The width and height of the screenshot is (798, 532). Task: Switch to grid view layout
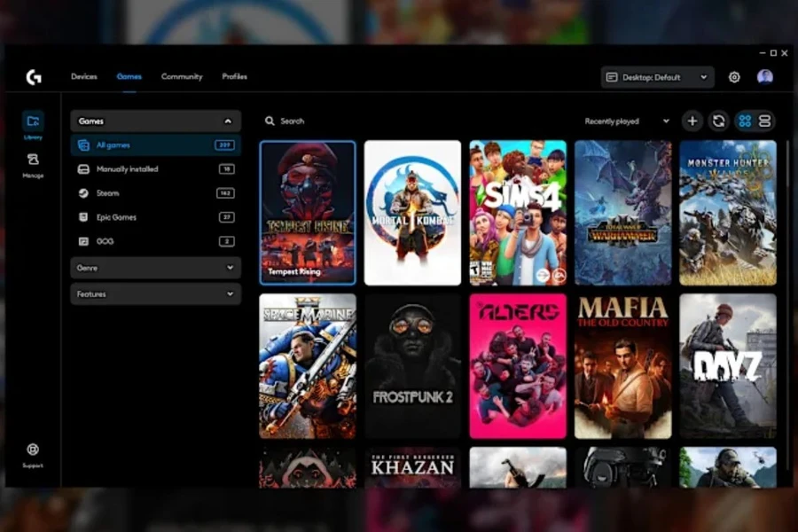pyautogui.click(x=745, y=121)
